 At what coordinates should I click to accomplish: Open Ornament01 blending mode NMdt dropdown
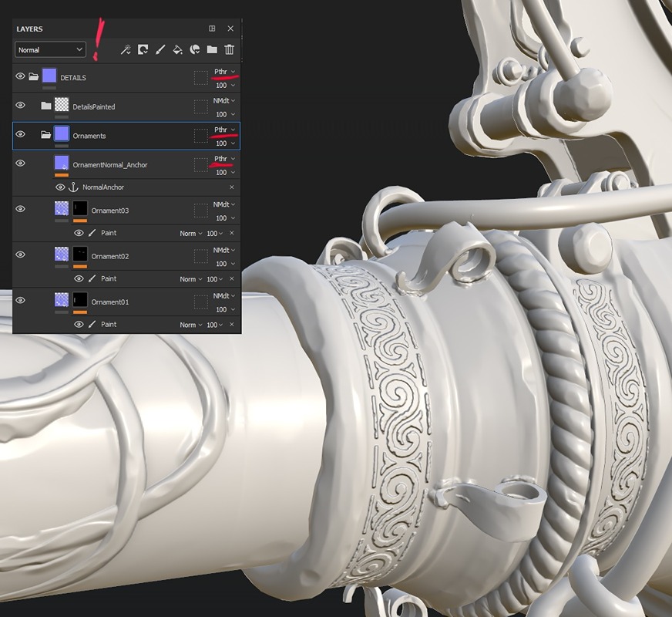tap(224, 296)
